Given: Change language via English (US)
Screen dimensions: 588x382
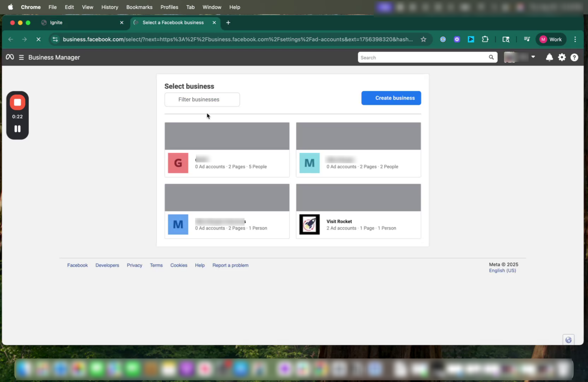Looking at the screenshot, I should coord(502,271).
